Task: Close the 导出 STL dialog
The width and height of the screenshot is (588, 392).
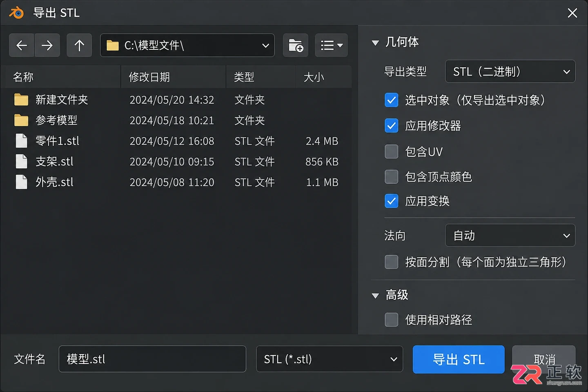Action: 572,13
